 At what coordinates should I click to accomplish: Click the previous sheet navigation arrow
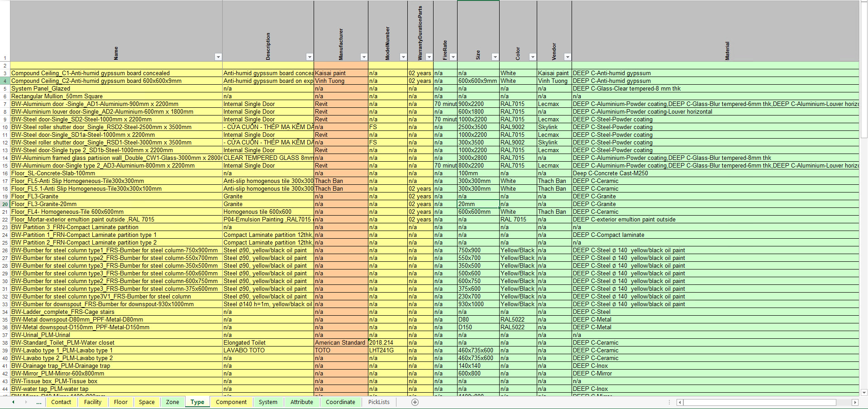(14, 402)
